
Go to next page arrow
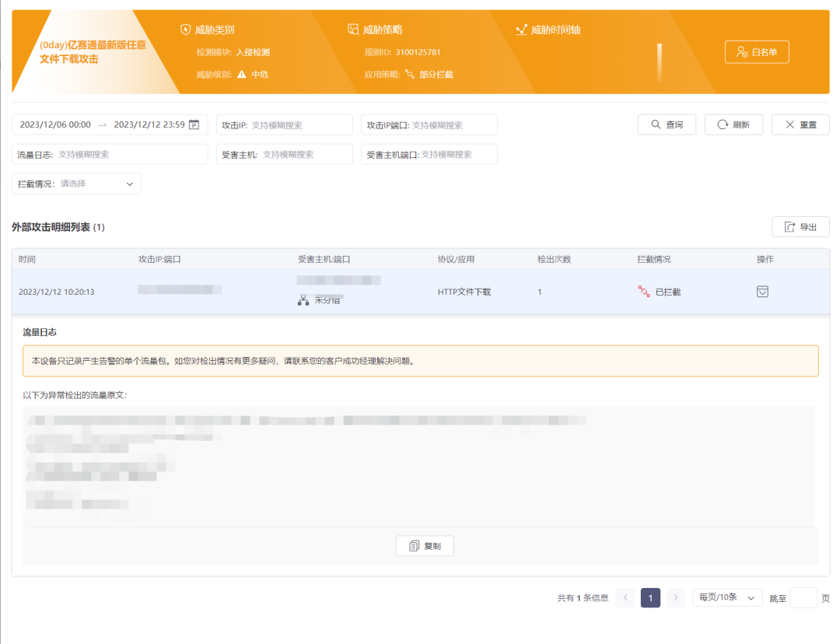[x=676, y=597]
